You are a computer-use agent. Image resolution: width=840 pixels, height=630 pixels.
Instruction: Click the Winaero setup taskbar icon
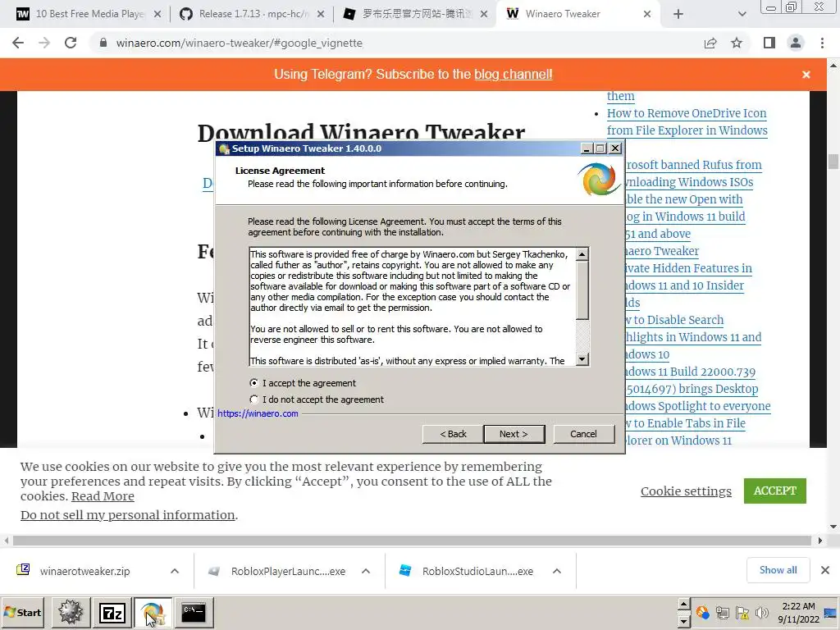[x=153, y=612]
